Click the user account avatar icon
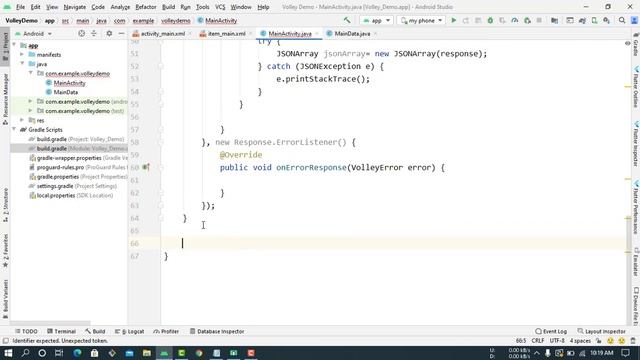Viewport: 640px width, 360px height. (x=634, y=20)
